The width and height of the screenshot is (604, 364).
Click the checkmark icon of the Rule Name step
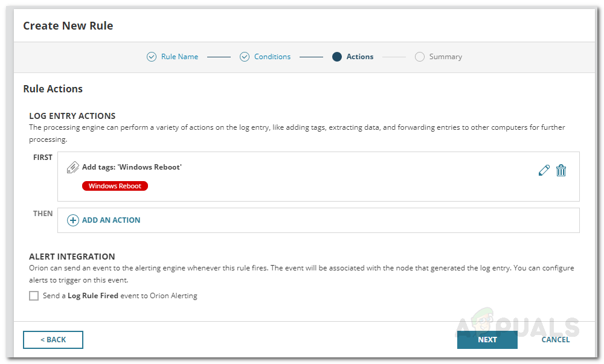click(x=152, y=57)
